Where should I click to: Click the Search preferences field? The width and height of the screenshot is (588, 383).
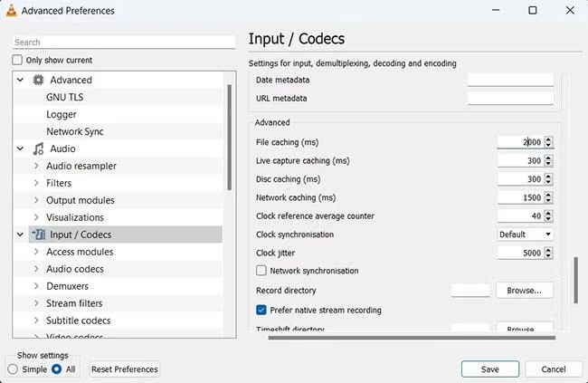[124, 42]
